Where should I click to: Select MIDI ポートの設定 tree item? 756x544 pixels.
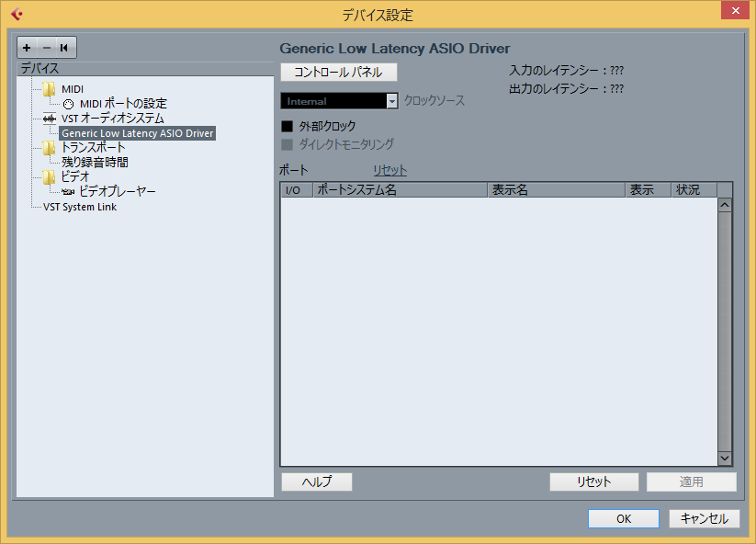pos(123,104)
